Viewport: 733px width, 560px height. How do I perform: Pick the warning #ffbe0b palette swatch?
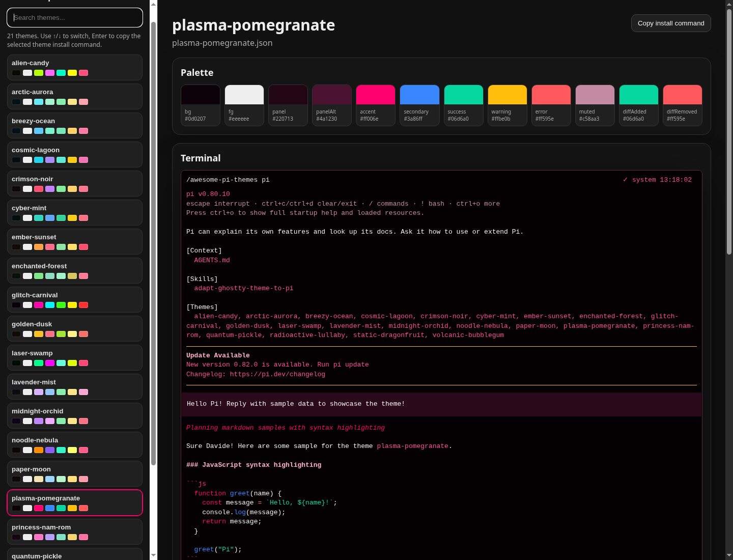point(508,105)
